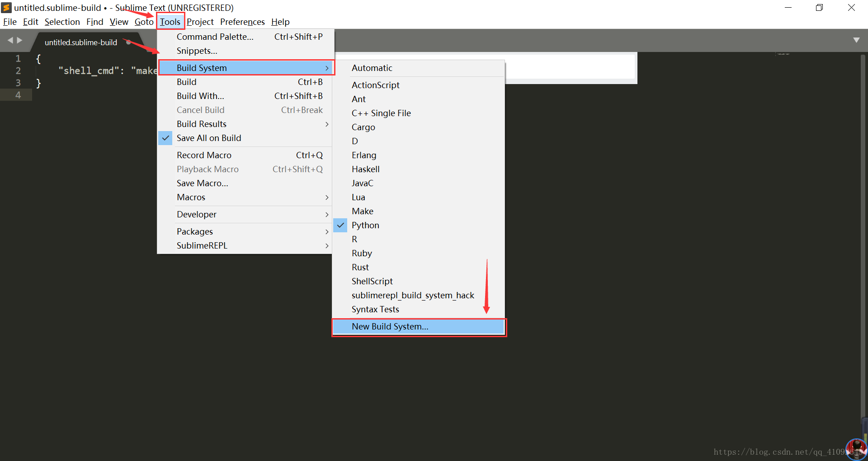Expand the Build System submenu arrow

click(x=326, y=68)
